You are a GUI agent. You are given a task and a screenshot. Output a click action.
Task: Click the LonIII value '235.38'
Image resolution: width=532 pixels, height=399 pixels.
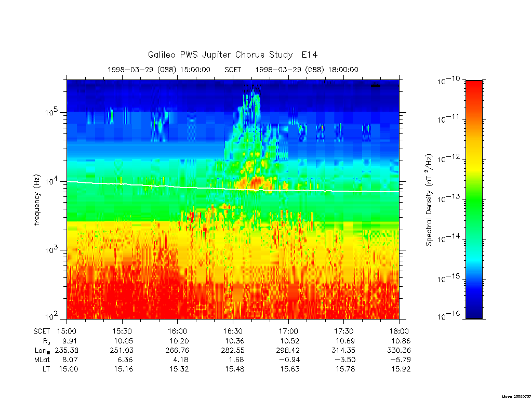(66, 350)
